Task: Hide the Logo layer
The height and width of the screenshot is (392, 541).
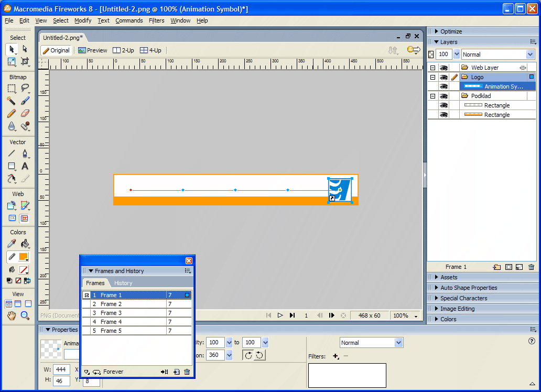Action: [443, 77]
